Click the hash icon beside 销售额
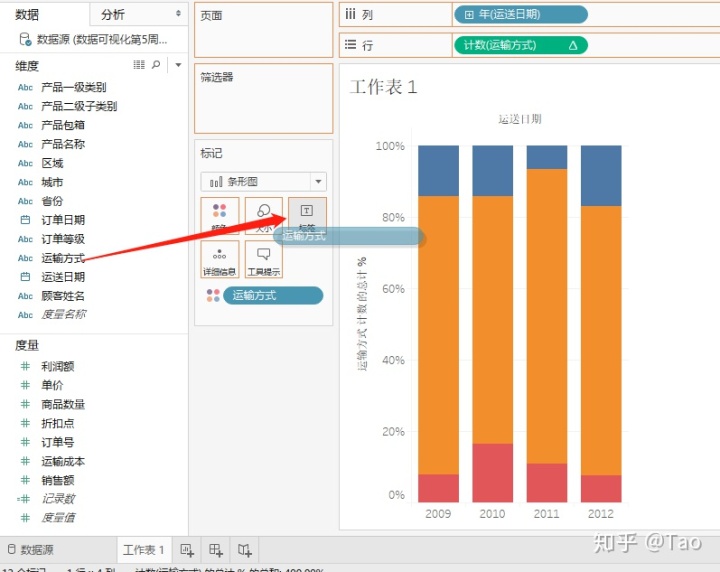720x572 pixels. [x=25, y=480]
